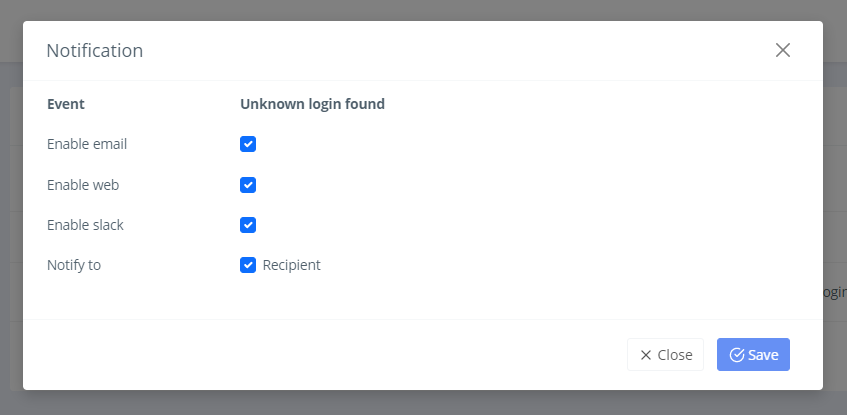Untick the Recipient checkbox
The width and height of the screenshot is (847, 415).
[248, 265]
